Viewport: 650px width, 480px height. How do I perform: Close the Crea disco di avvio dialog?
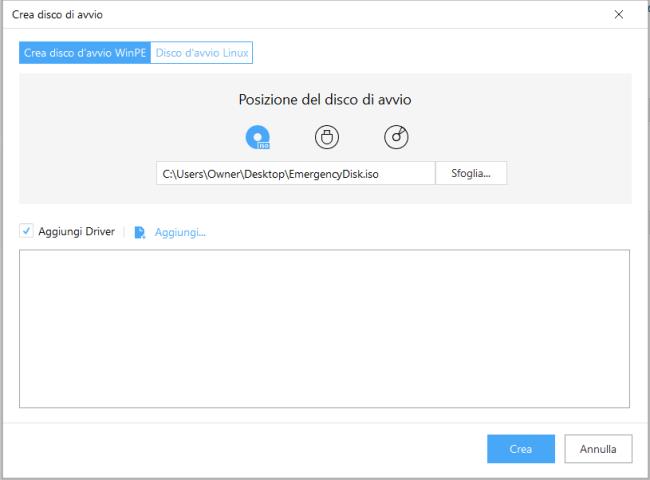[x=619, y=15]
